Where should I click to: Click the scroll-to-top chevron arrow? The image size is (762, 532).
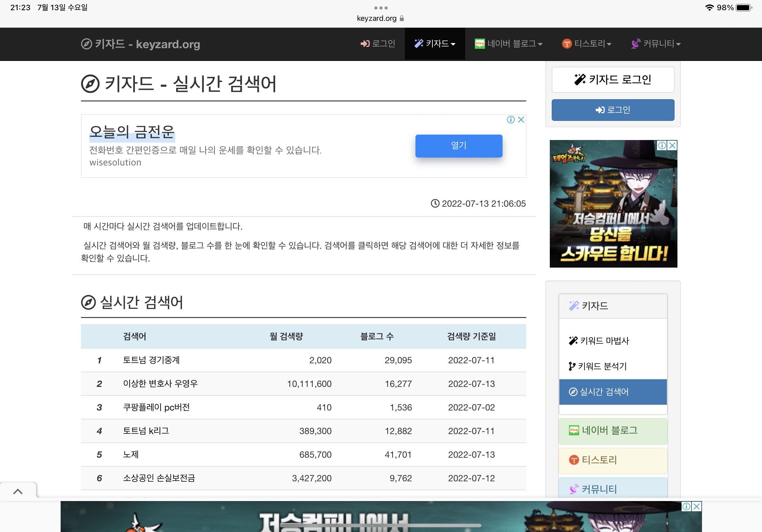coord(18,491)
